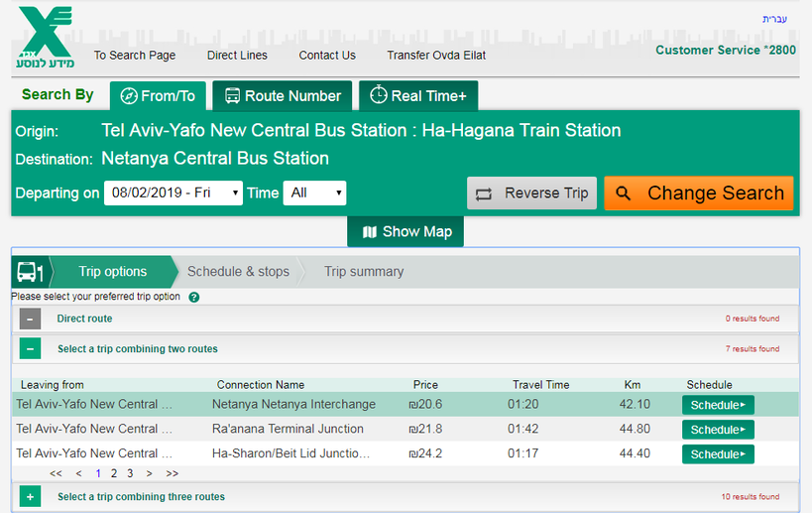812x513 pixels.
Task: Open the departure date dropdown
Action: point(174,193)
